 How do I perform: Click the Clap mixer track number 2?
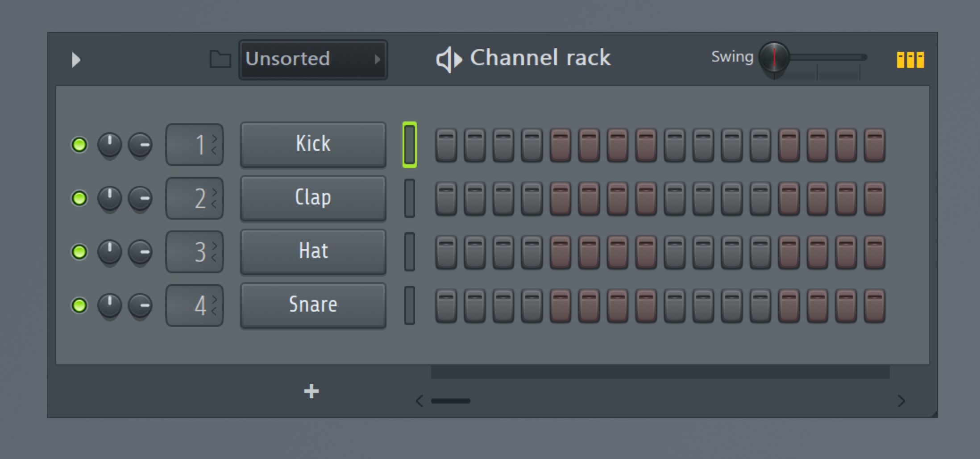point(195,198)
